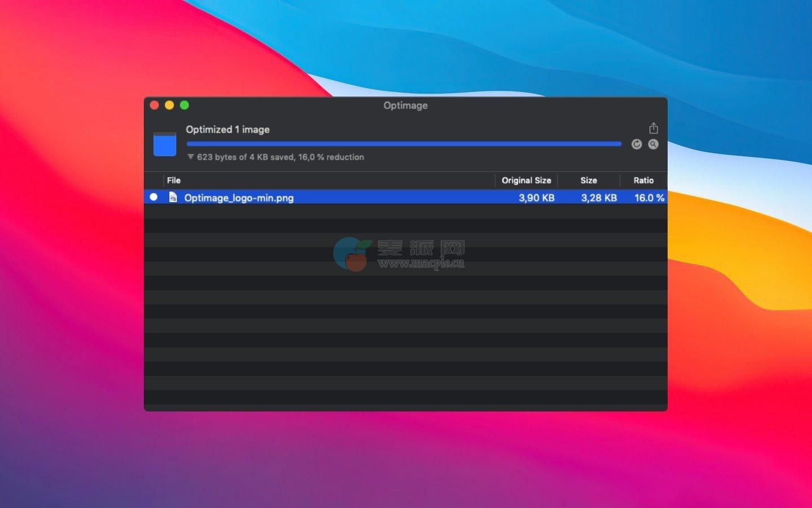Click the circular re-optimize arrow icon
This screenshot has width=812, height=508.
point(637,144)
